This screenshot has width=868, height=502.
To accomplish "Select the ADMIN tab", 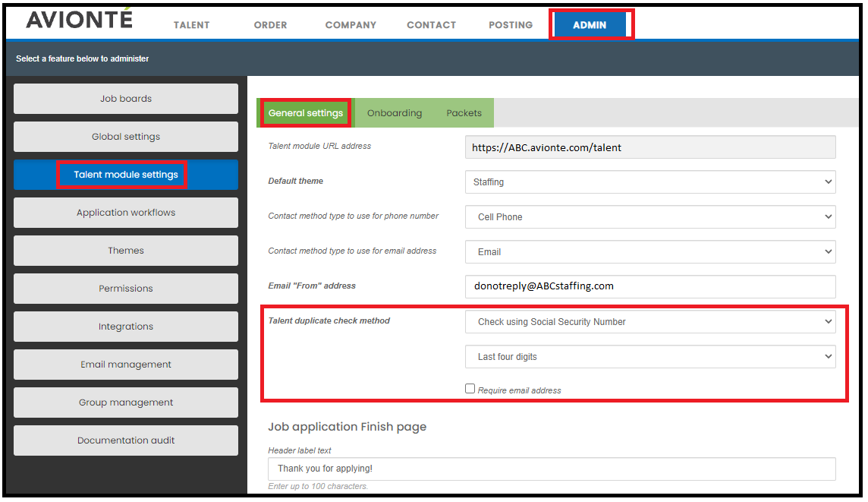I will 590,25.
